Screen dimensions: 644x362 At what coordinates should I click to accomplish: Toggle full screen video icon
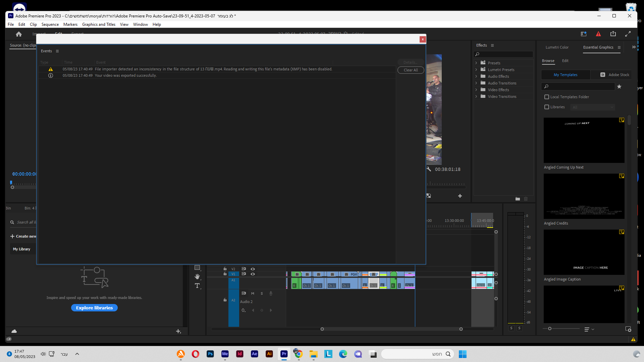pos(628,34)
